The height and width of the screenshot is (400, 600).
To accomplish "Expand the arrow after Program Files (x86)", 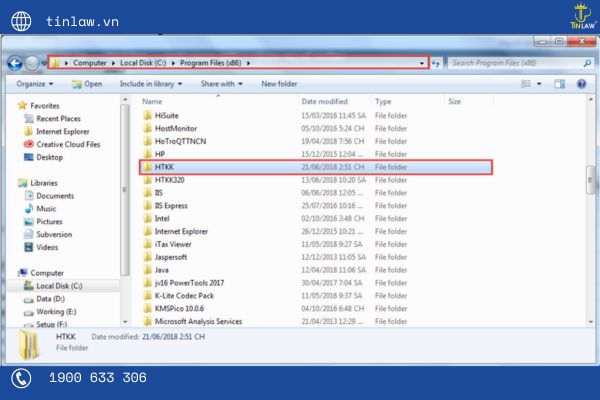I will click(248, 63).
